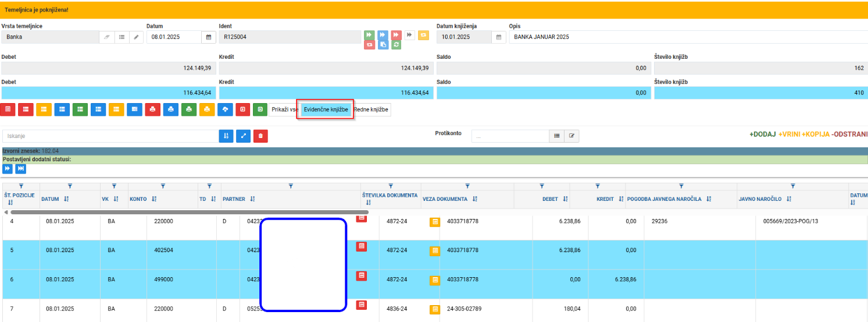
Task: Click the blue copy documents icon near Ident
Action: pos(383,45)
